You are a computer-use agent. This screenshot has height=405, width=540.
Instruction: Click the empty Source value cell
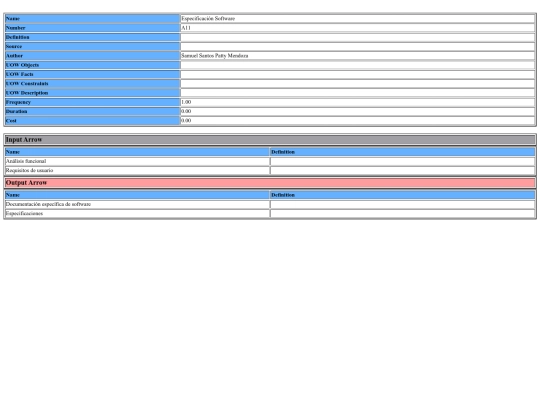[358, 46]
